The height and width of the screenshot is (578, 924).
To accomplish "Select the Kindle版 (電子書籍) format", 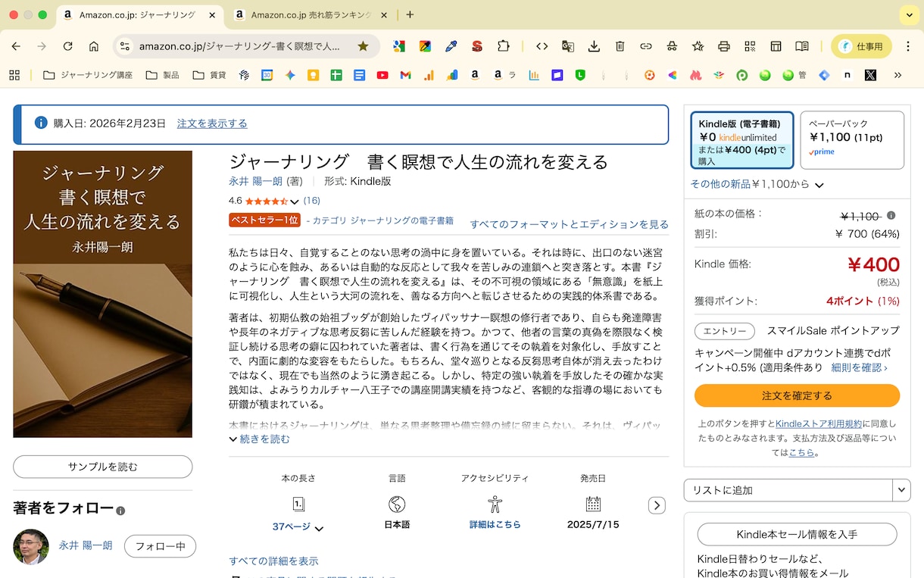I will 742,140.
